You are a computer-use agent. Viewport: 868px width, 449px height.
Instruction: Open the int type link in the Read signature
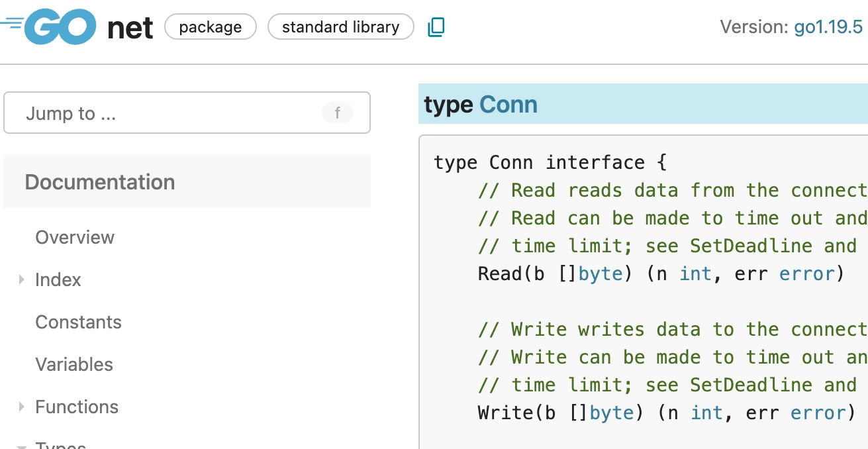coord(695,274)
